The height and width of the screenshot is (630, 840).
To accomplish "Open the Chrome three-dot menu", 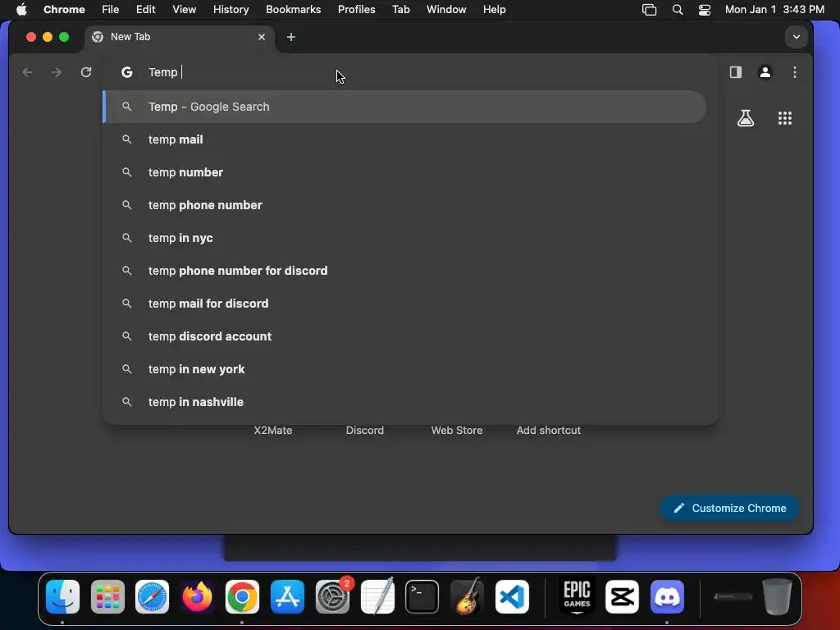I will (795, 72).
